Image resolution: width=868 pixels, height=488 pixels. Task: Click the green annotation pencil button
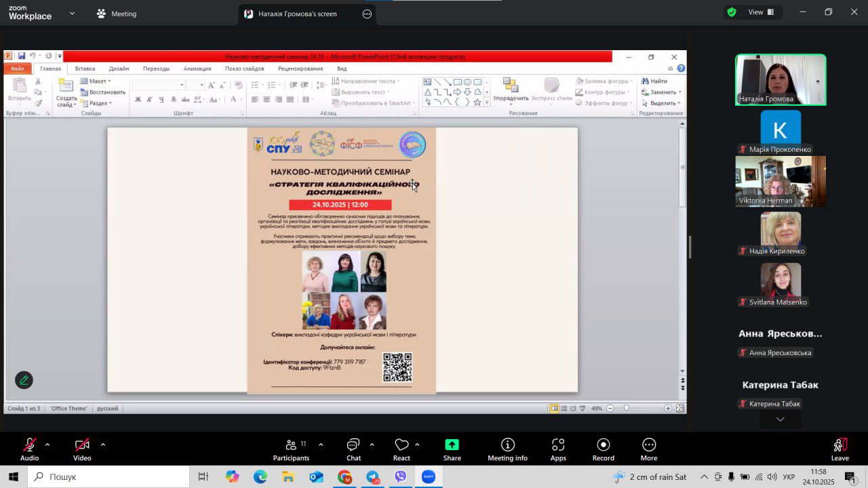point(24,380)
